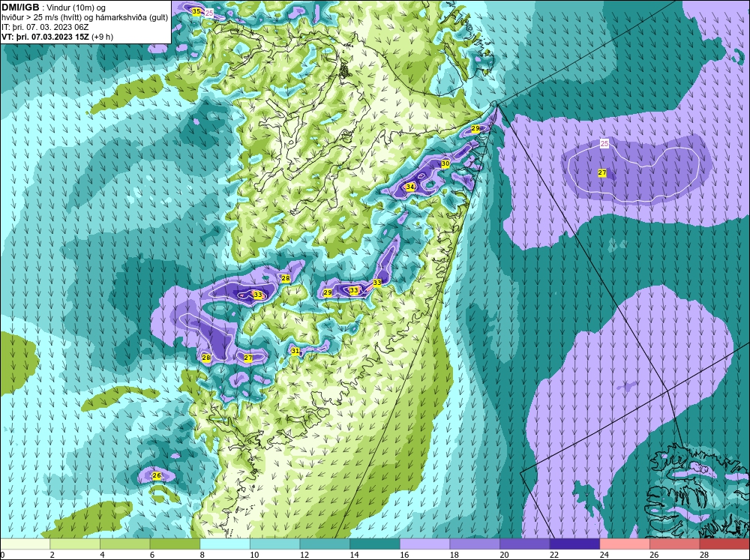Click the "DMI/IGB : Vindur (10m) og" title line

(53, 7)
